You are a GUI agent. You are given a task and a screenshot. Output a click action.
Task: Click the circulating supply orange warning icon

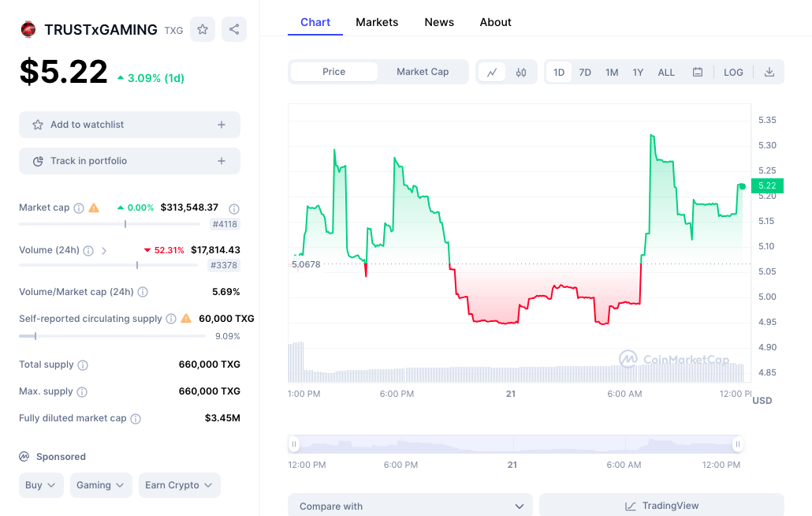pyautogui.click(x=186, y=319)
